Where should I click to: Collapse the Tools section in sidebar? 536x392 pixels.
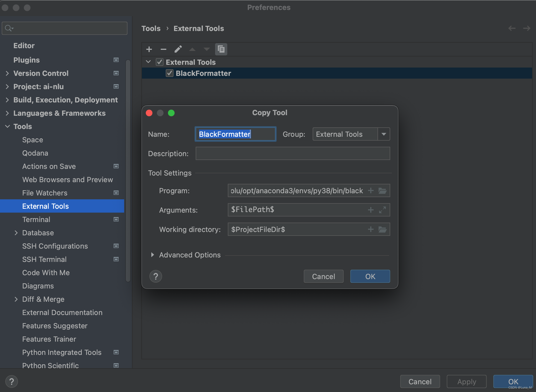(x=7, y=126)
